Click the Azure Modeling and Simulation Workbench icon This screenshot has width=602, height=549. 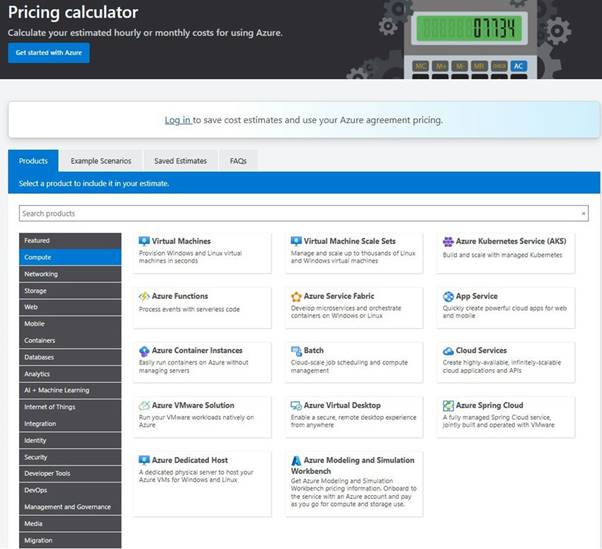click(296, 460)
